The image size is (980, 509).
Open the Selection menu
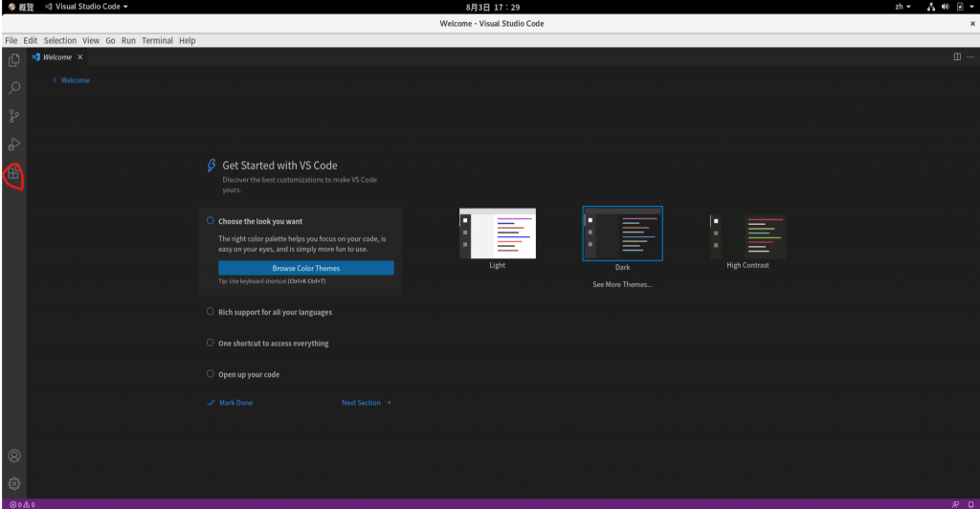pyautogui.click(x=60, y=40)
